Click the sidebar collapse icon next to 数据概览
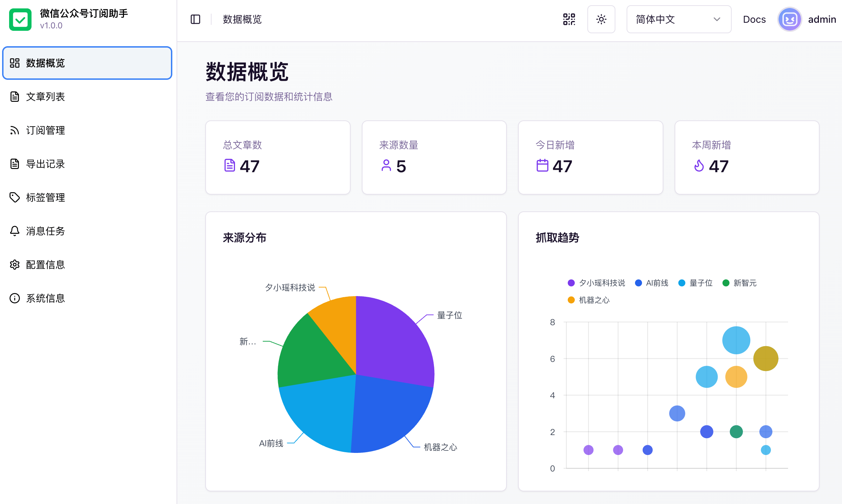This screenshot has height=504, width=842. click(x=195, y=20)
